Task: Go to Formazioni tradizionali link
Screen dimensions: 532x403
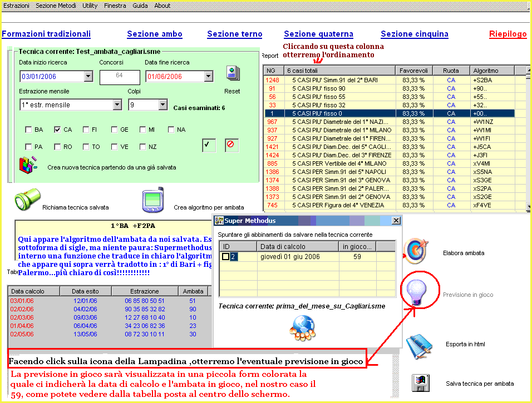Action: tap(46, 34)
